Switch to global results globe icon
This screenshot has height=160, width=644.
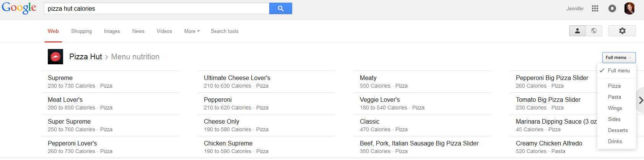click(594, 31)
